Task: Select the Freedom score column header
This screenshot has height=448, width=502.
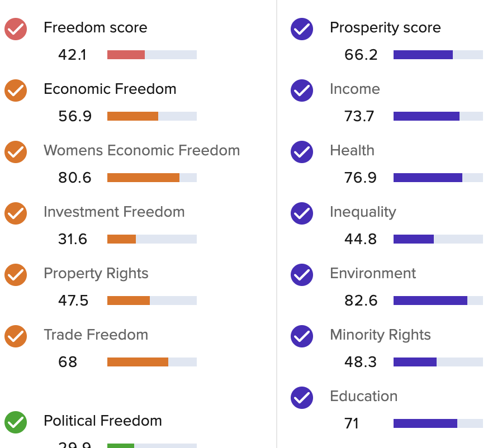Action: click(x=95, y=27)
